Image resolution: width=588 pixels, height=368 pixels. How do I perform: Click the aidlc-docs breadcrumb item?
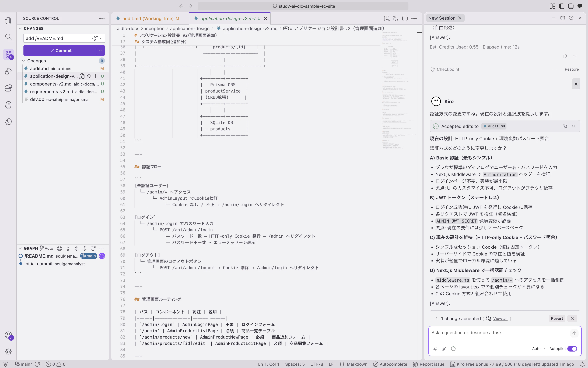tap(128, 28)
